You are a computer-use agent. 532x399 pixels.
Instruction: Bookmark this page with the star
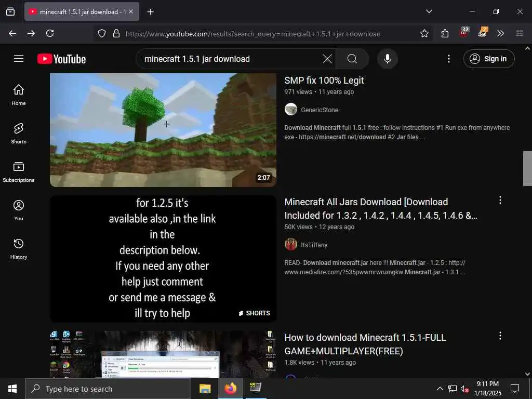(x=424, y=33)
